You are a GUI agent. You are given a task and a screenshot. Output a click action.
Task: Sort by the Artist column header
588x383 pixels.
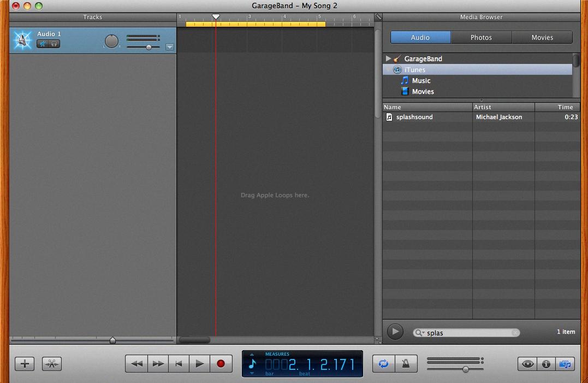503,107
